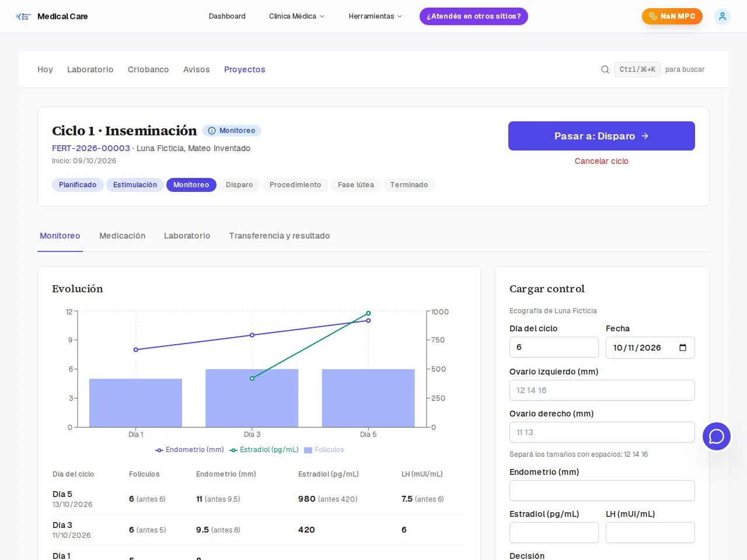
Task: Select the Terminado stage pill
Action: tap(409, 185)
